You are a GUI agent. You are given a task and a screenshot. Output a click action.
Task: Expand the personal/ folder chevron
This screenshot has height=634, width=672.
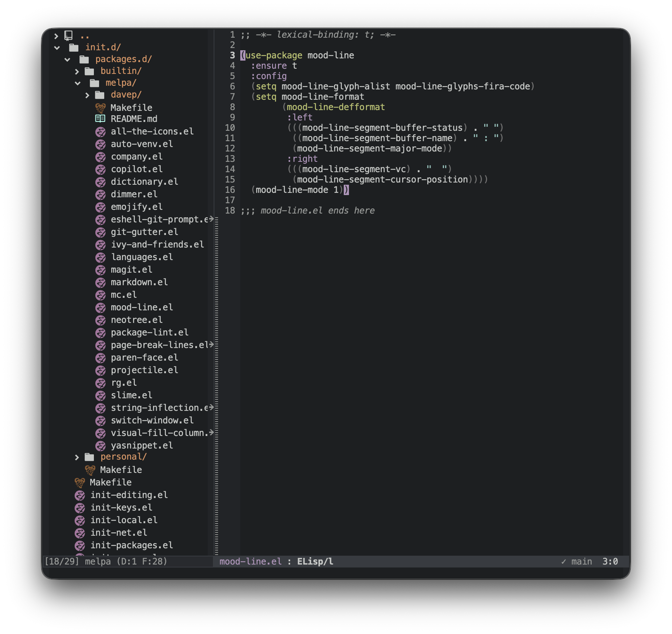point(77,457)
